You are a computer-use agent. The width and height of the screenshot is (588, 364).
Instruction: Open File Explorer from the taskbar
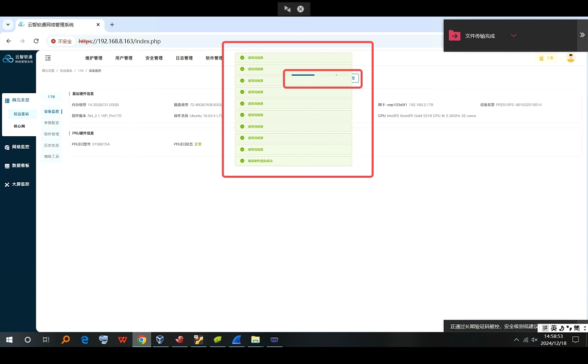pyautogui.click(x=255, y=339)
